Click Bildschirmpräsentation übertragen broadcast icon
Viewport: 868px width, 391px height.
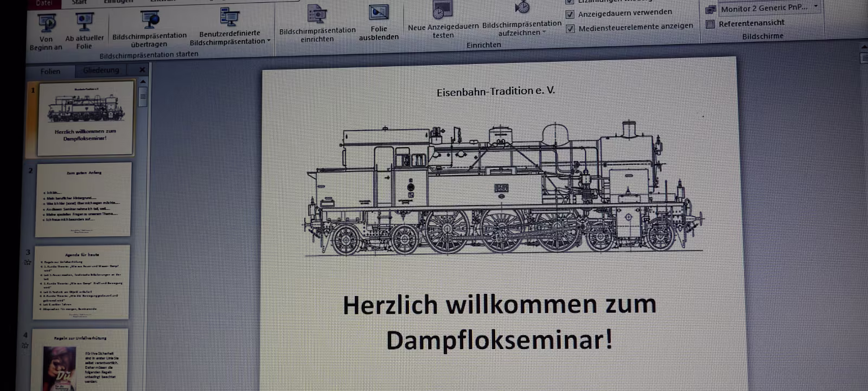[x=150, y=20]
